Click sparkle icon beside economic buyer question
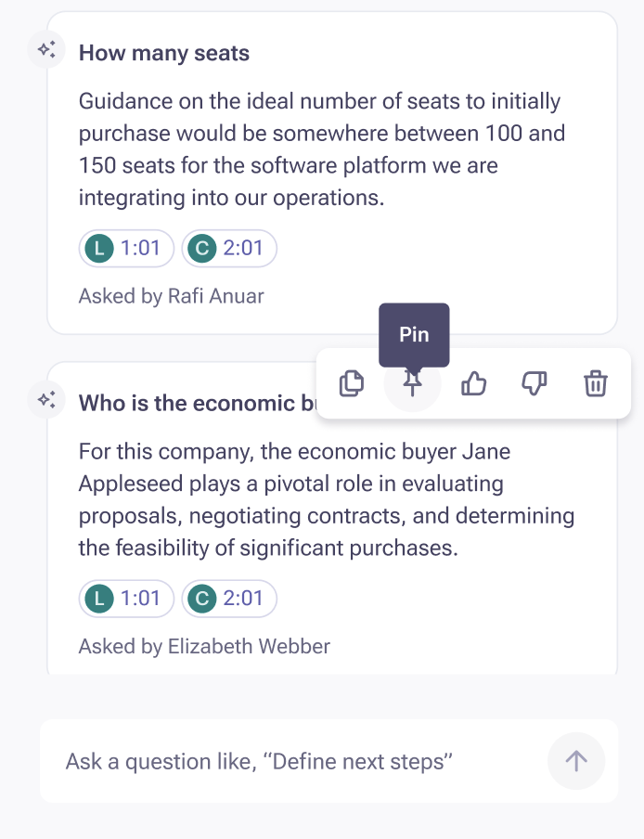This screenshot has height=839, width=644. click(x=46, y=400)
